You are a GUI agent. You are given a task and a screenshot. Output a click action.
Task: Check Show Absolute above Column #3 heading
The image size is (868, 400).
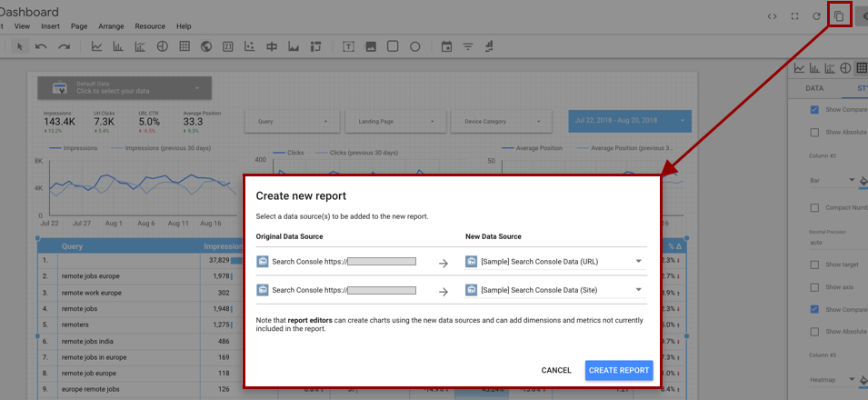point(815,331)
